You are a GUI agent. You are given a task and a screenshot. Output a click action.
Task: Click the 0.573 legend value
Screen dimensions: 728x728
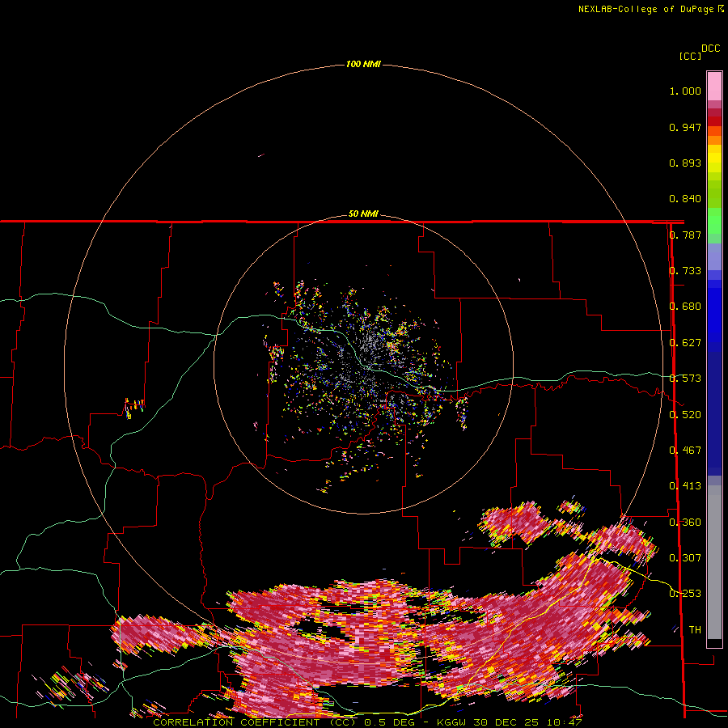[685, 379]
